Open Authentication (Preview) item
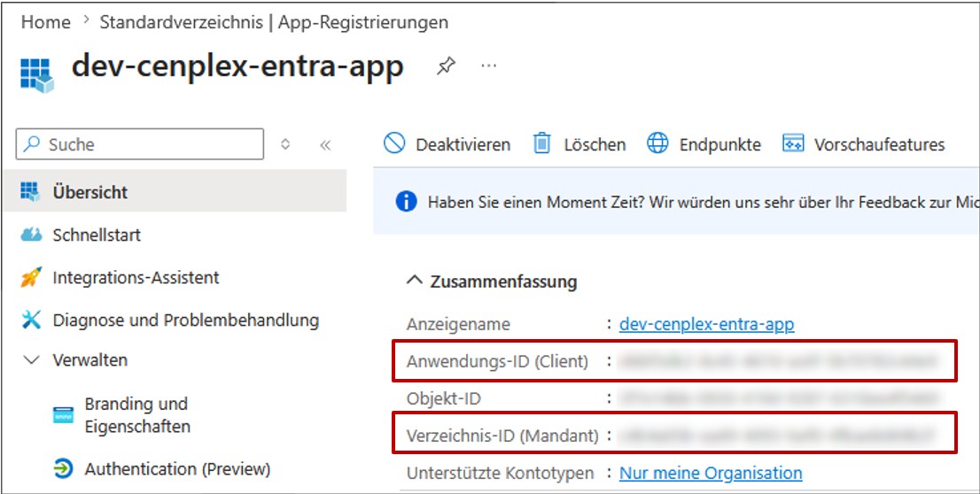980x494 pixels. (177, 469)
